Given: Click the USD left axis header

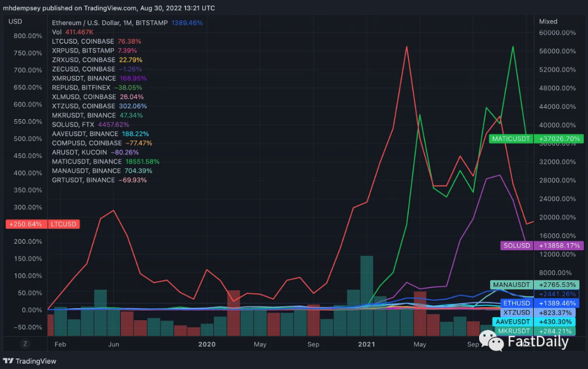Looking at the screenshot, I should point(15,21).
